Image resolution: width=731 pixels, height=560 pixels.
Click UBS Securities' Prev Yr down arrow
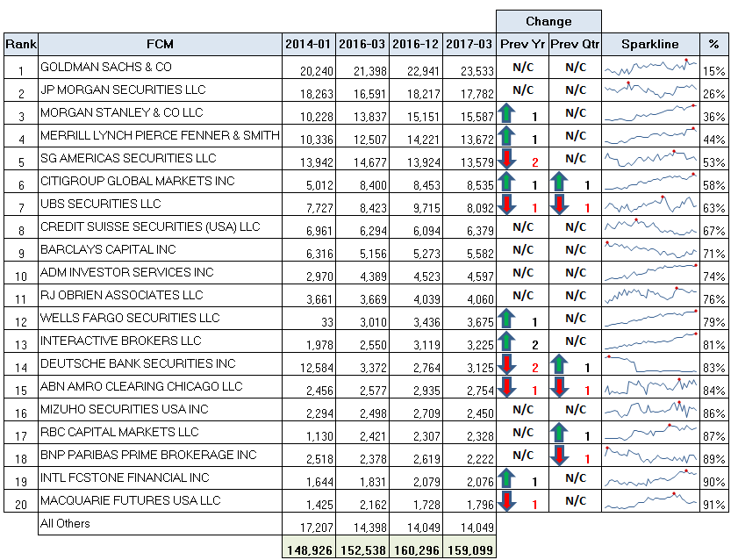pos(506,205)
